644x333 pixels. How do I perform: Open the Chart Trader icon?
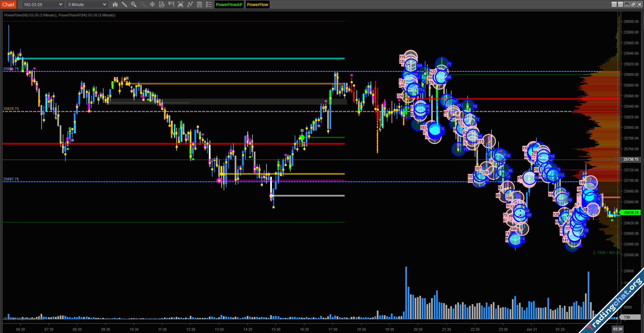(x=171, y=4)
